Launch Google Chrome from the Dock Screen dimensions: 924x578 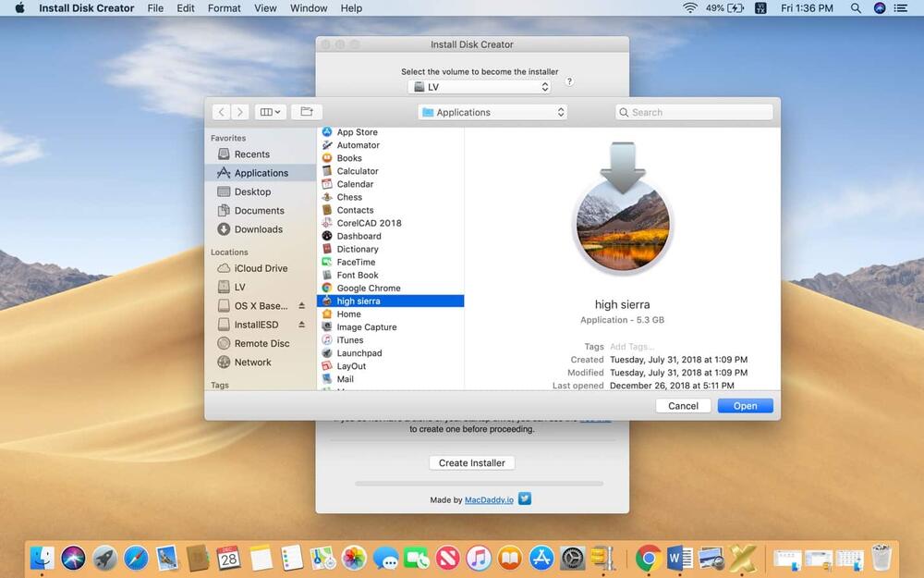[x=647, y=559]
